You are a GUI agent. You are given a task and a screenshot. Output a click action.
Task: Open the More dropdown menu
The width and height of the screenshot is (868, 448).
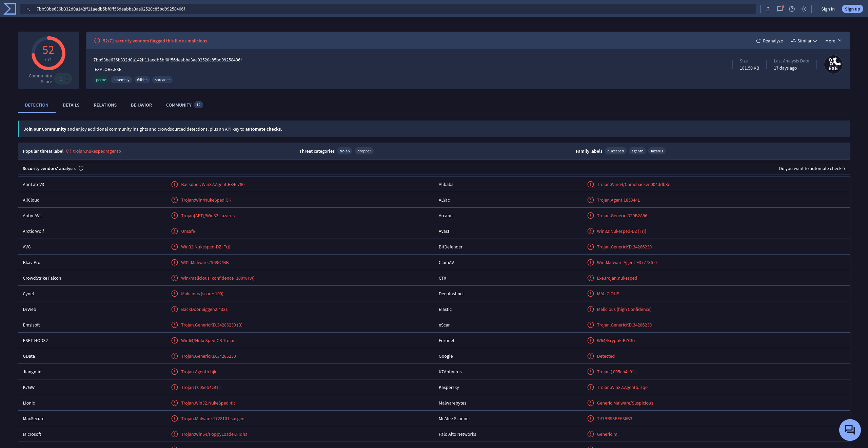coord(833,41)
